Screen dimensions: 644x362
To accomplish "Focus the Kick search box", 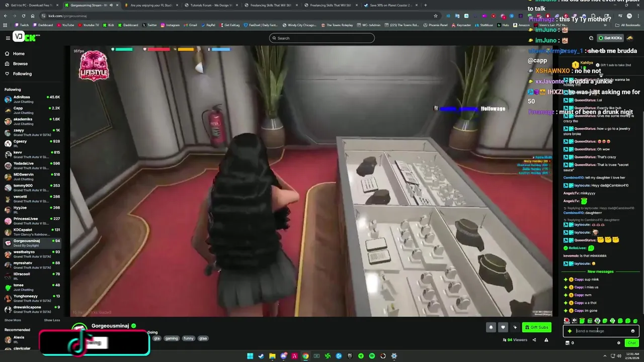I will point(322,38).
